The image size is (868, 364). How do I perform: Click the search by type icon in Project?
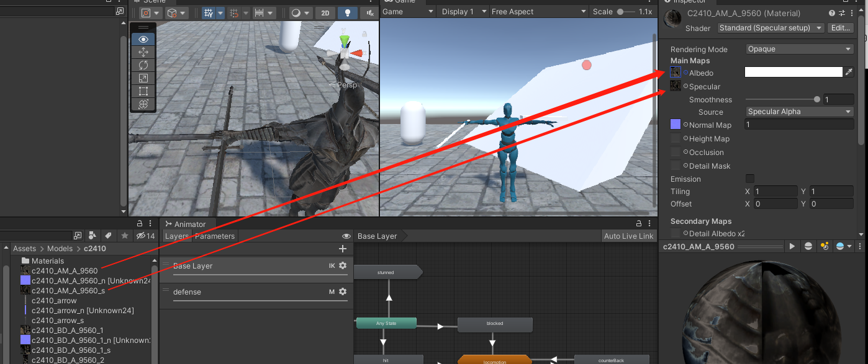(x=92, y=236)
